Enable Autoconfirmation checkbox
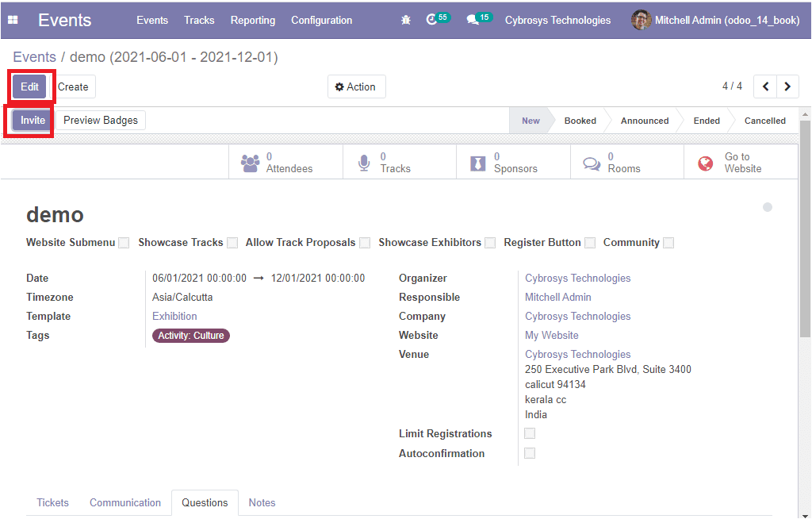Viewport: 812px width, 519px height. coord(530,453)
